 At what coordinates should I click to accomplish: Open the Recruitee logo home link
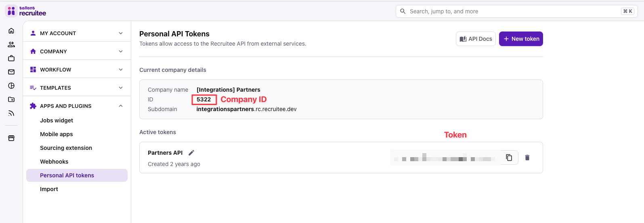[25, 11]
